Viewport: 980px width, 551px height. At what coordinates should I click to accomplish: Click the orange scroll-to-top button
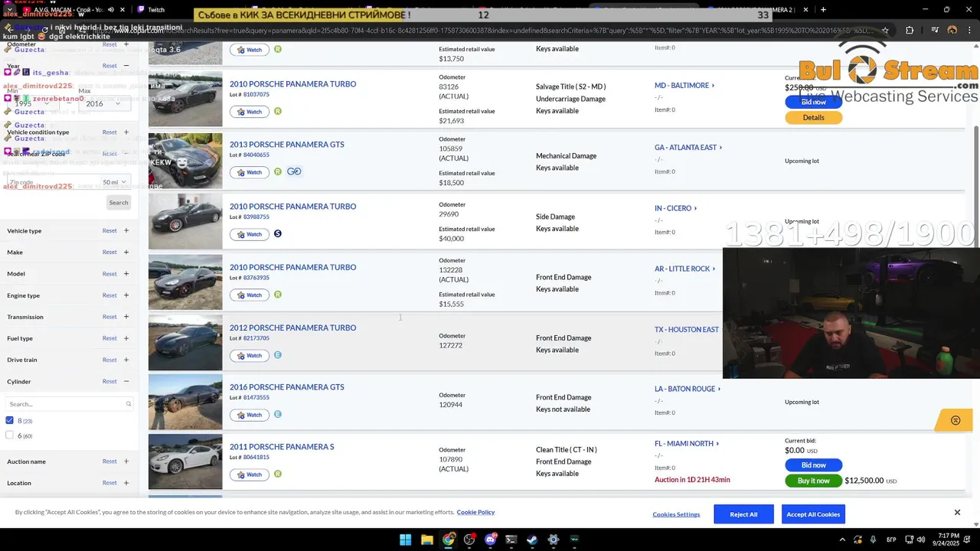pos(955,420)
